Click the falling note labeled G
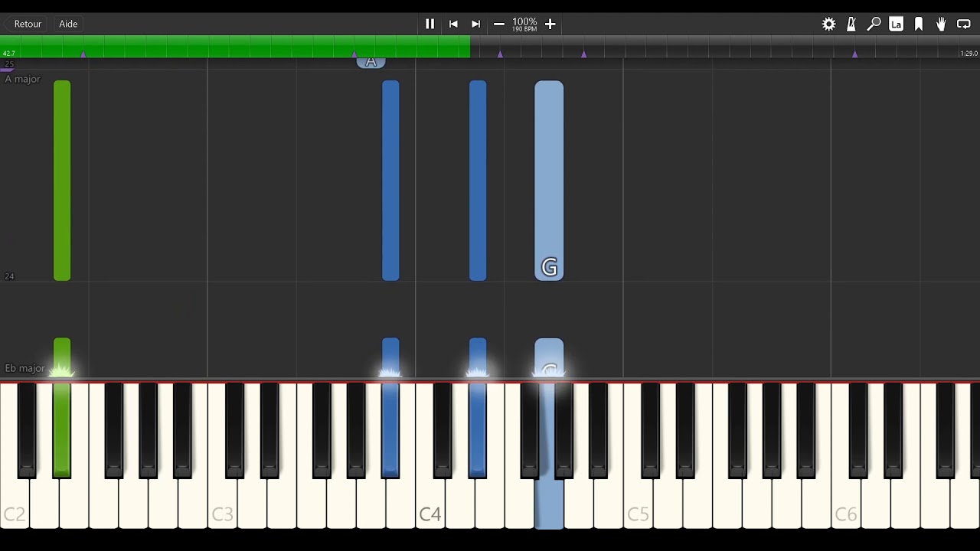Screen dimensions: 980x551 (x=549, y=181)
